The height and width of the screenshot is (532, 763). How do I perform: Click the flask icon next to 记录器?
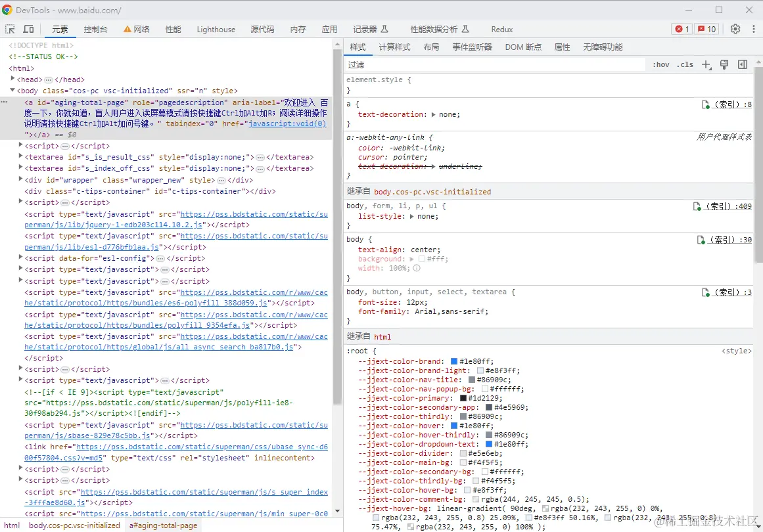(384, 29)
